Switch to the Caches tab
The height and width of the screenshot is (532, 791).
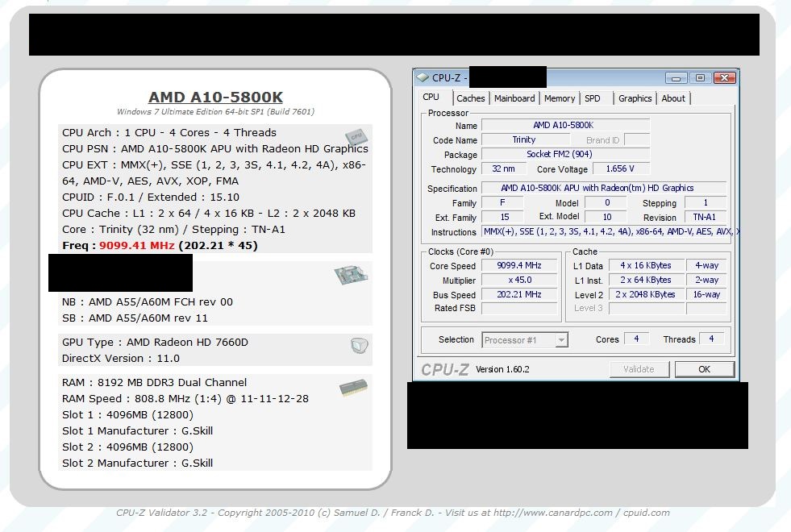pos(471,98)
